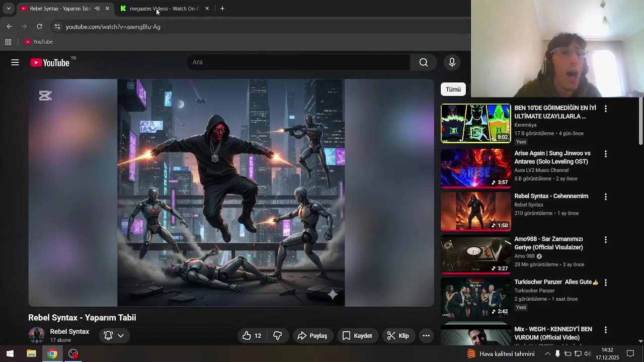Reload the YouTube page
The height and width of the screenshot is (362, 644).
click(x=39, y=27)
